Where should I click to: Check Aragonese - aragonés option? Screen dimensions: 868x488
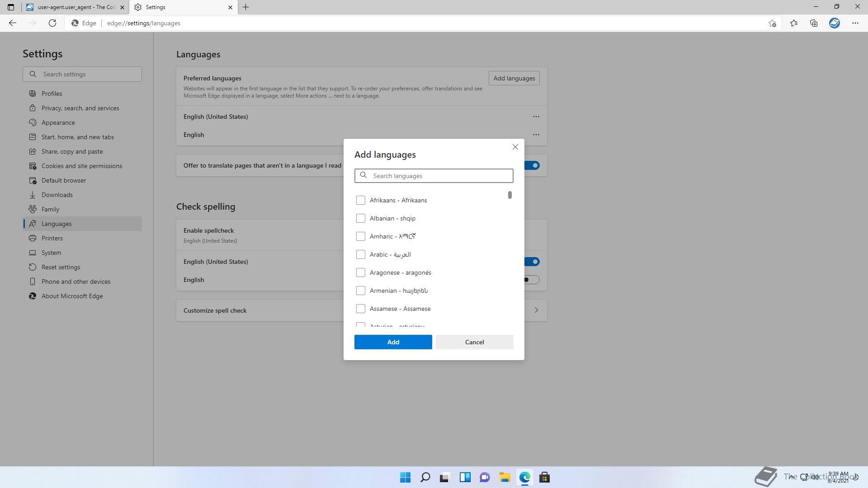[x=361, y=272]
